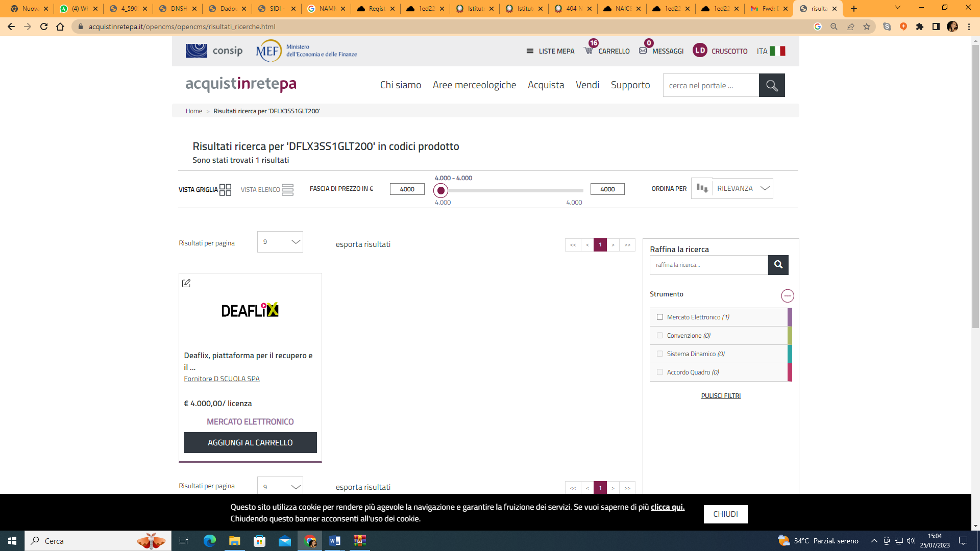Viewport: 980px width, 551px height.
Task: Open the shopping cart icon
Action: 589,51
